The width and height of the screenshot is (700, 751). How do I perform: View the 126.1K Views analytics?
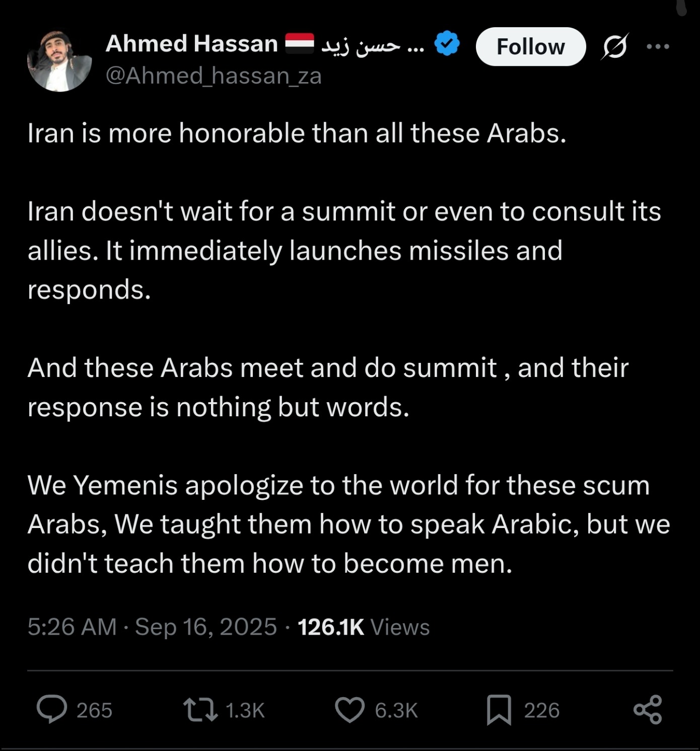pyautogui.click(x=364, y=627)
